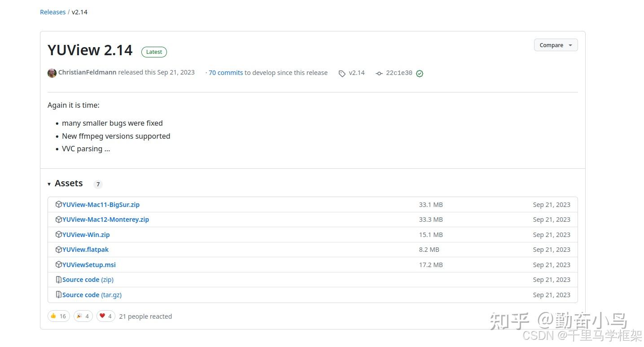Open the 70 commits link
The width and height of the screenshot is (644, 347).
pos(226,73)
